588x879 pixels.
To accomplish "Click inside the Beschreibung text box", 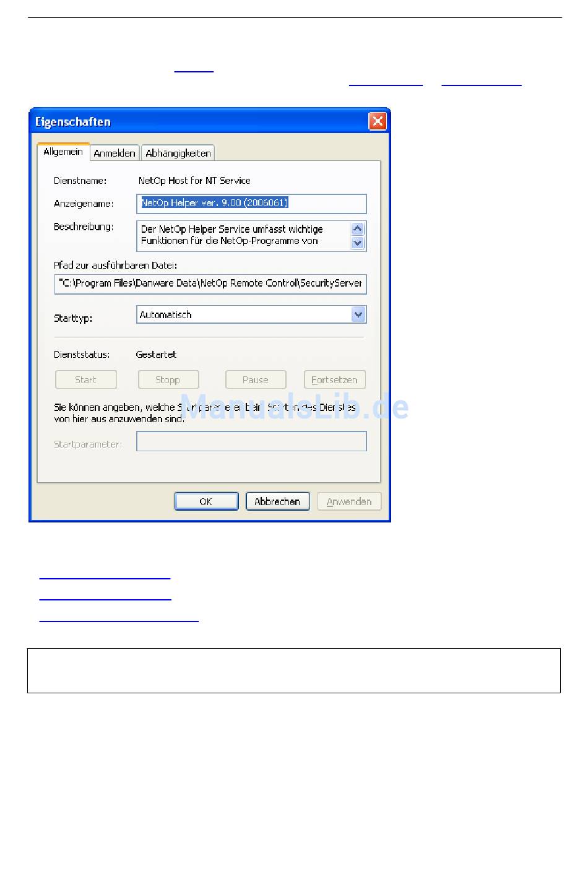I will point(244,236).
